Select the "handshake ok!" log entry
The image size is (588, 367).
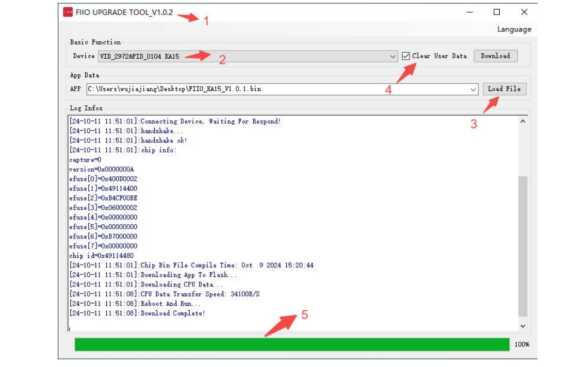pos(163,141)
